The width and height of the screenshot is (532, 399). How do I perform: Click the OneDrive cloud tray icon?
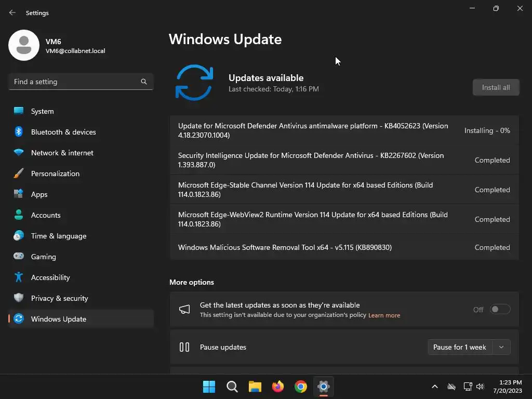451,387
